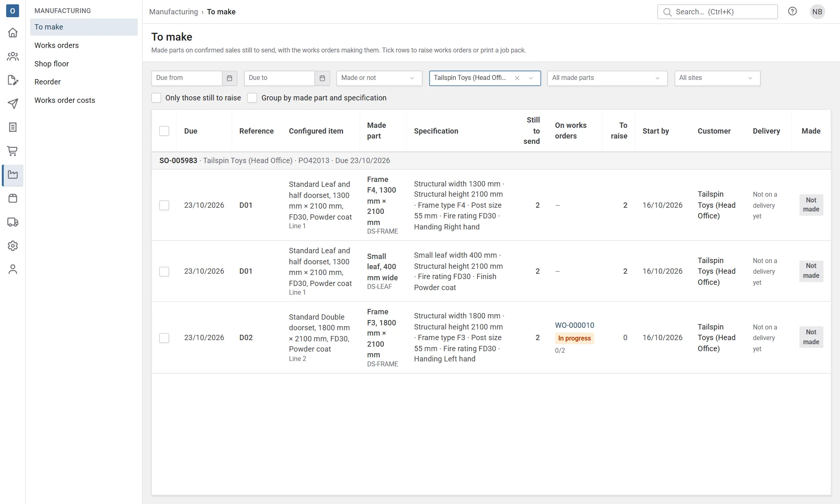Click the O app logo

pos(13,11)
